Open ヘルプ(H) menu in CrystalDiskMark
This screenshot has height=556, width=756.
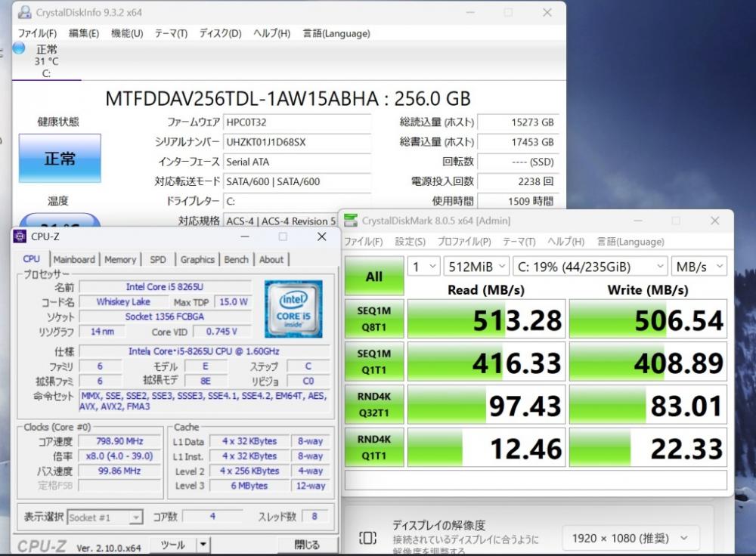pos(566,242)
